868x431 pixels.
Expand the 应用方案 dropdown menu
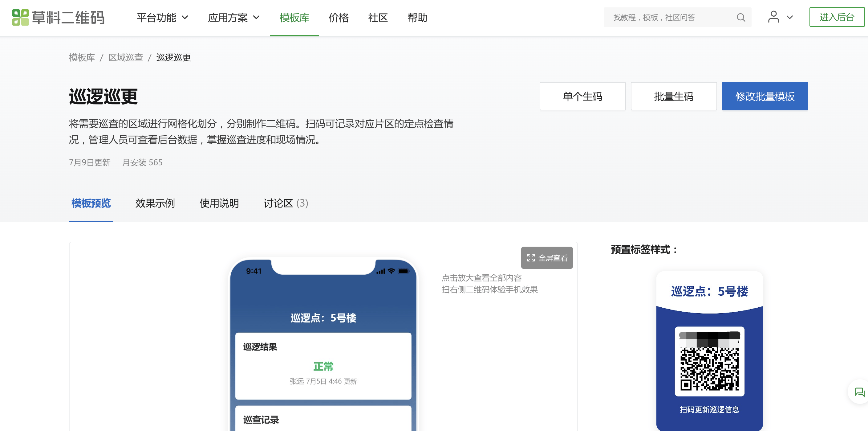233,18
